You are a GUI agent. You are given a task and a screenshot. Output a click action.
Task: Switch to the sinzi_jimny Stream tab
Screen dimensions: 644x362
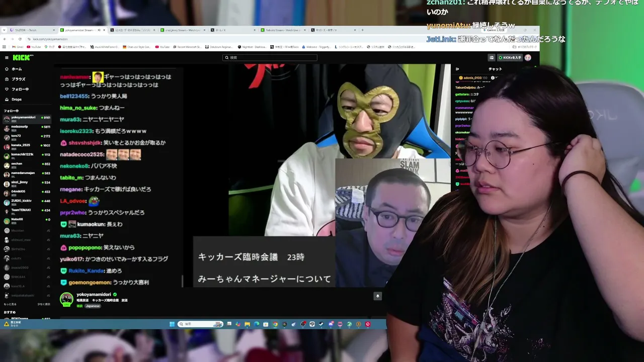coord(183,30)
